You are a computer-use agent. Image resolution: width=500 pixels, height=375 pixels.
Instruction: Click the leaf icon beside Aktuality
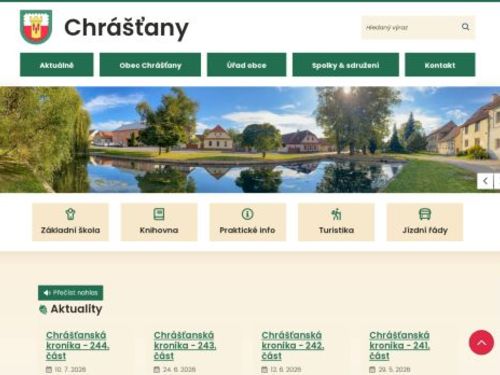(x=43, y=309)
